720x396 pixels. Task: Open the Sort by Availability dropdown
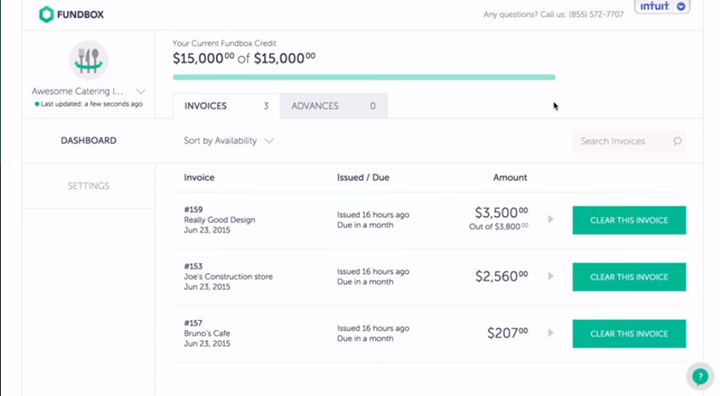(229, 141)
